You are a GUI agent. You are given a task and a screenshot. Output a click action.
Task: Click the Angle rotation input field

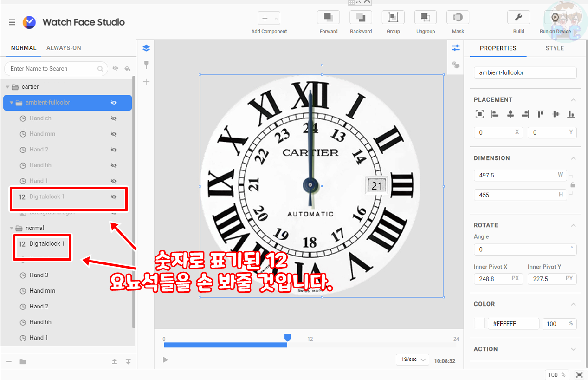click(525, 249)
